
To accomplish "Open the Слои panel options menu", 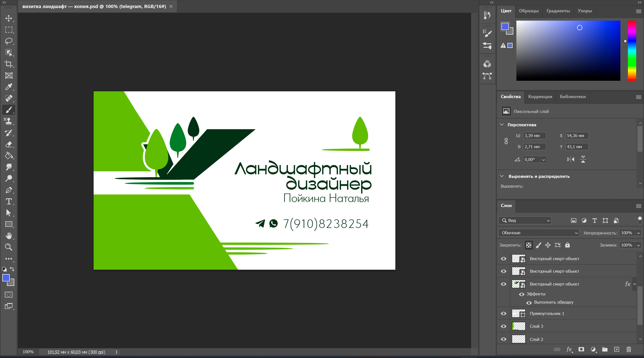I will tap(639, 206).
